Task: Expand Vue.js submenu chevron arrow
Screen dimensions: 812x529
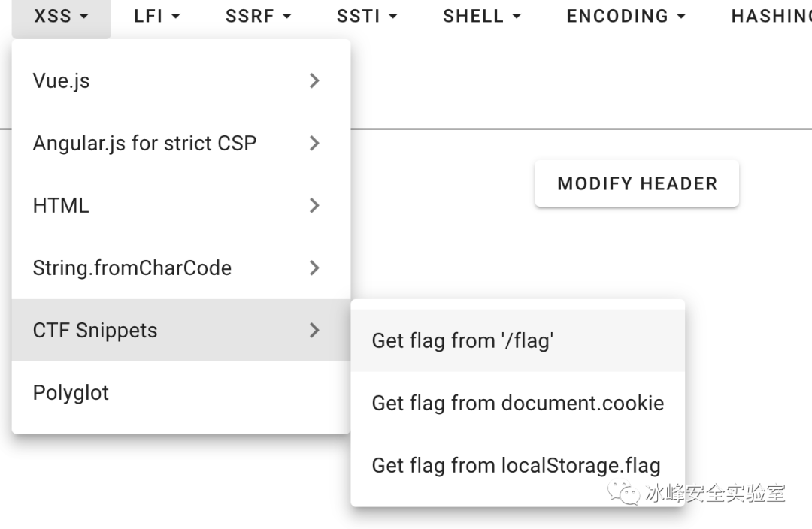Action: pos(314,80)
